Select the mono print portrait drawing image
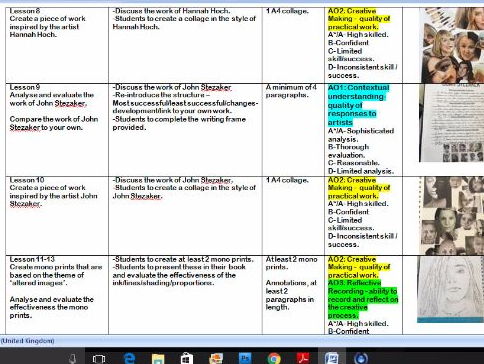 pos(451,289)
